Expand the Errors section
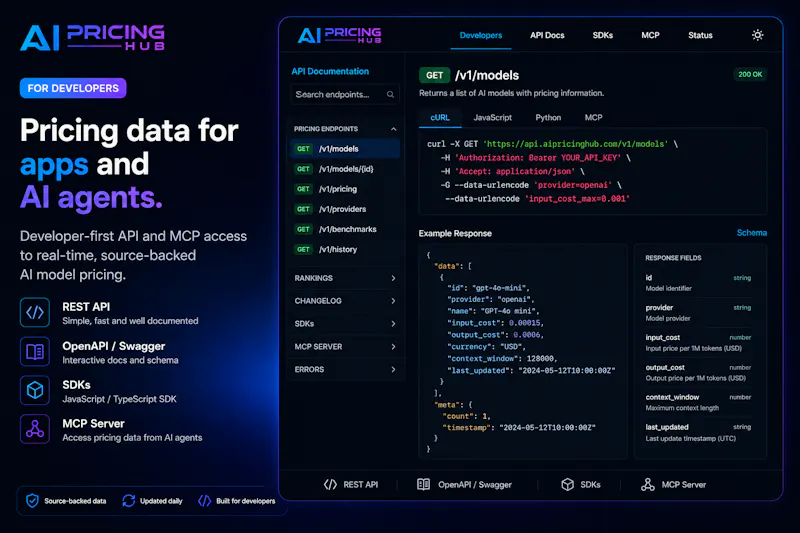800x533 pixels. coord(345,369)
